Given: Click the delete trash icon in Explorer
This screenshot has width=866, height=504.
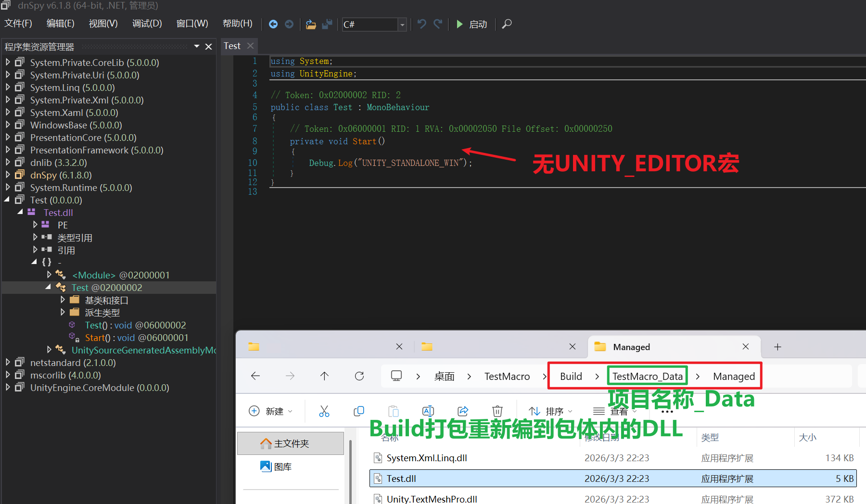Looking at the screenshot, I should click(497, 411).
